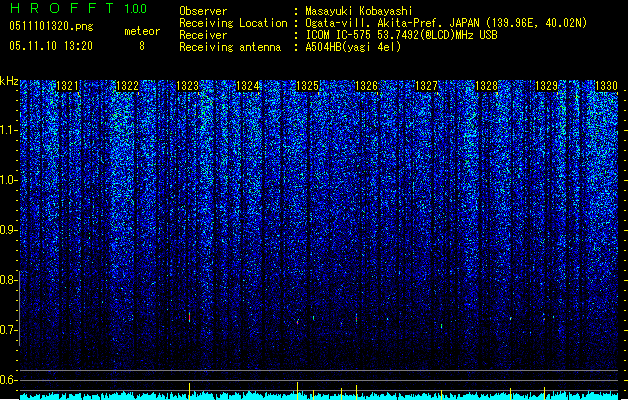Click the Observer label

point(203,11)
